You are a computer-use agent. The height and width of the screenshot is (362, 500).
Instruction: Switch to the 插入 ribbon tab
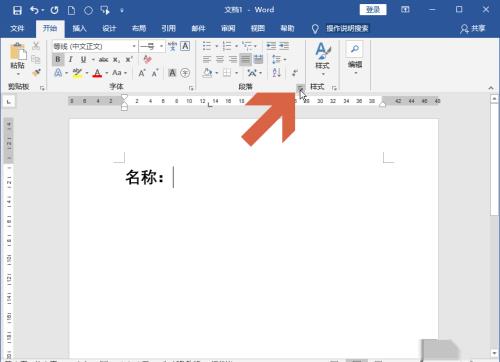point(79,29)
